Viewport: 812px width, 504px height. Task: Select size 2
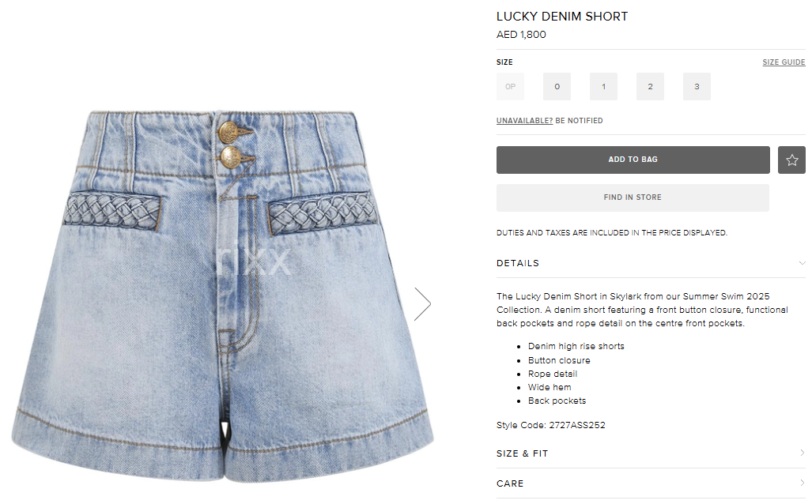[650, 86]
